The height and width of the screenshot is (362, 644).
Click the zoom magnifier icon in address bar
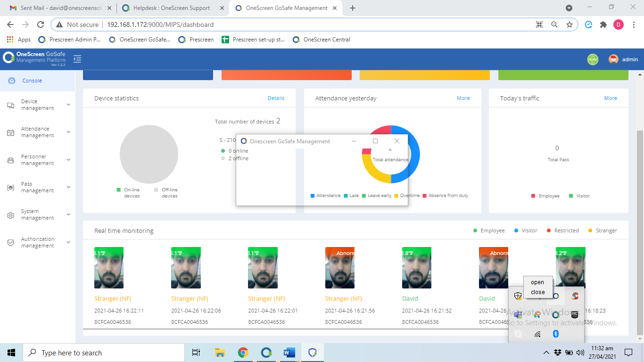tap(554, 25)
